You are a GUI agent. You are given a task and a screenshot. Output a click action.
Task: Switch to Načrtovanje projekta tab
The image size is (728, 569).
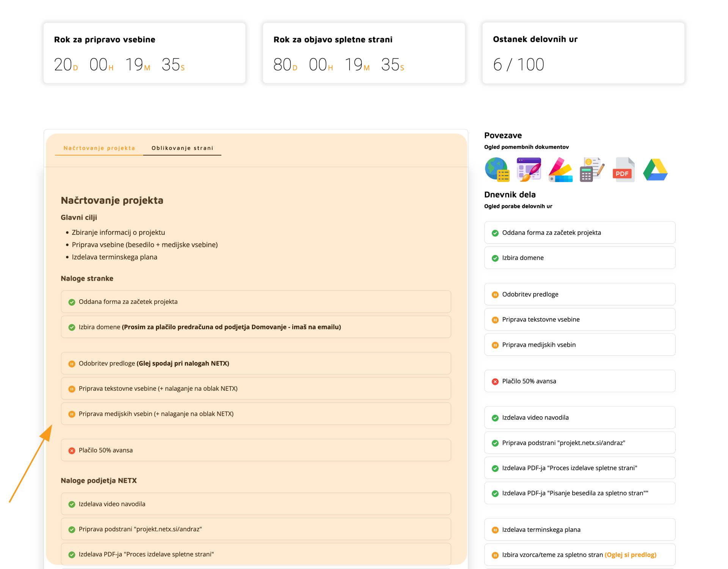pyautogui.click(x=99, y=148)
